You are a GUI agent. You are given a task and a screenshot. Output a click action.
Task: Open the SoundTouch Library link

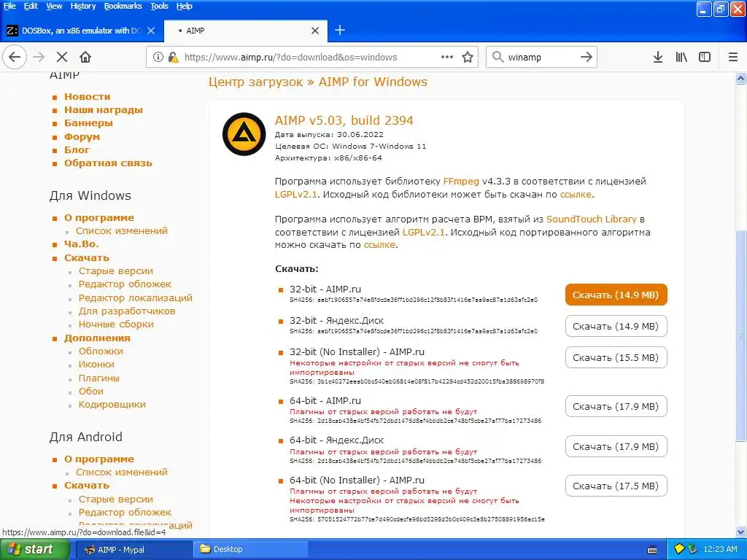(x=591, y=219)
